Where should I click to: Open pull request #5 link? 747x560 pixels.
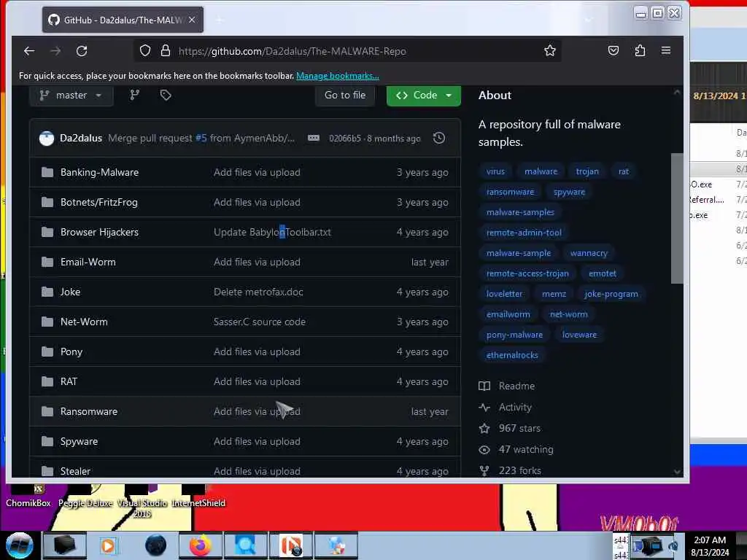(201, 138)
